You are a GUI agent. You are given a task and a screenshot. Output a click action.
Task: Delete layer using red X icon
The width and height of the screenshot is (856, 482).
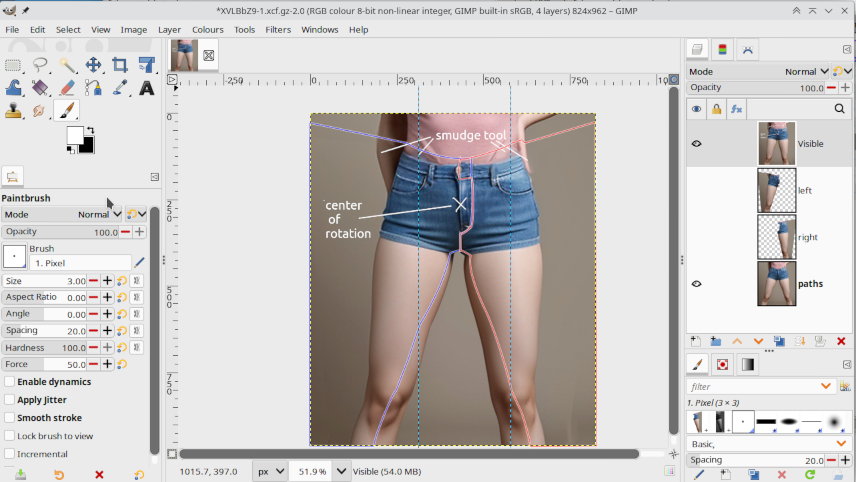point(841,341)
